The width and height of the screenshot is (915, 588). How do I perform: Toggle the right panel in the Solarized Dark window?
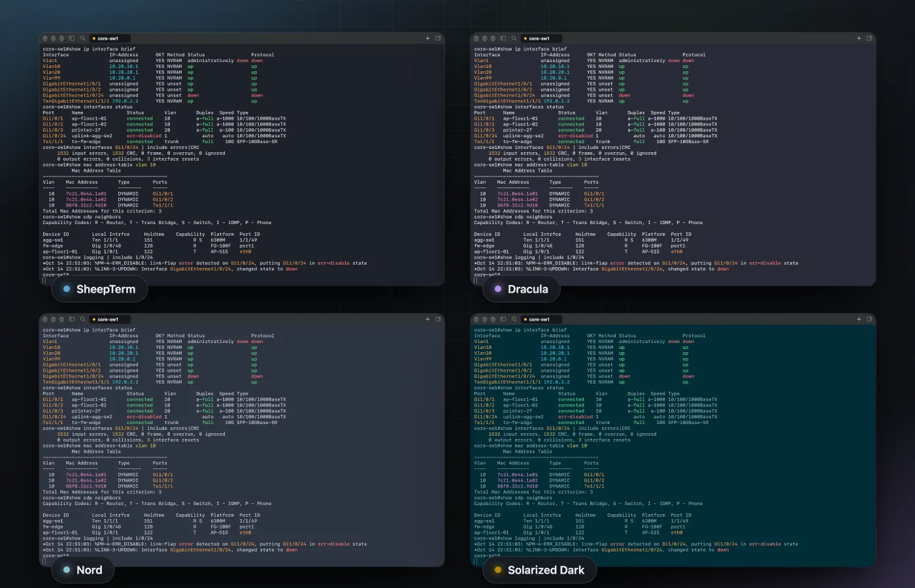tap(869, 319)
